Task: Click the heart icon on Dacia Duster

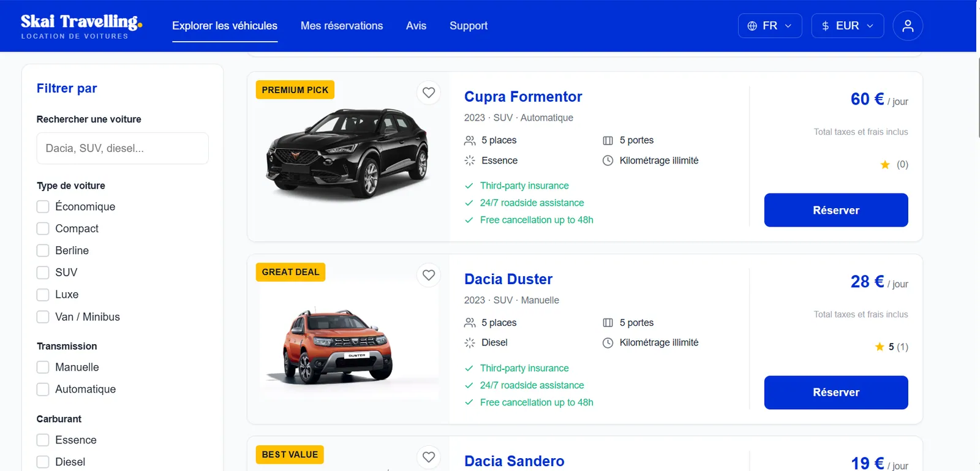Action: 429,275
